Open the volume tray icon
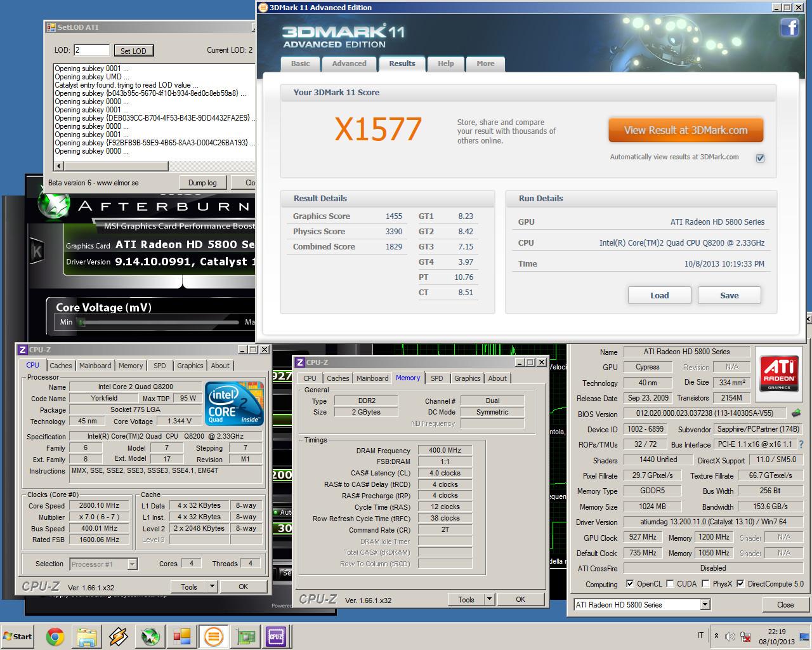Viewport: 812px width, 650px height. point(730,635)
